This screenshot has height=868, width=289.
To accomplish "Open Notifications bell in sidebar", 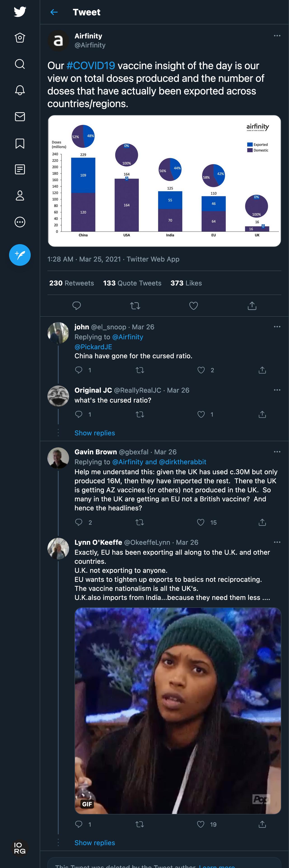I will (20, 90).
